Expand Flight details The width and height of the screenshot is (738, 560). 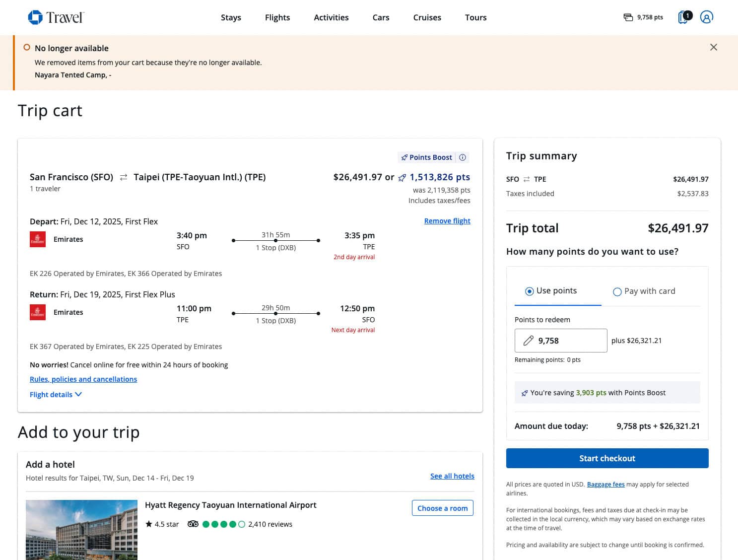pyautogui.click(x=56, y=395)
